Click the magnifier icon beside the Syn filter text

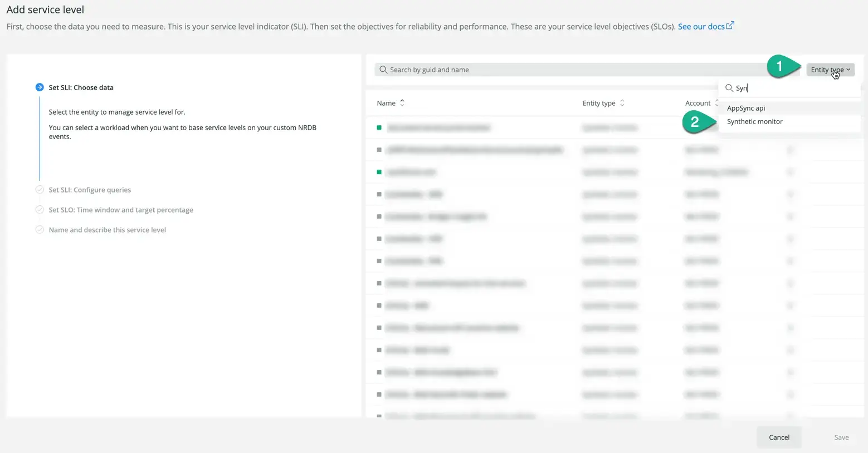729,88
